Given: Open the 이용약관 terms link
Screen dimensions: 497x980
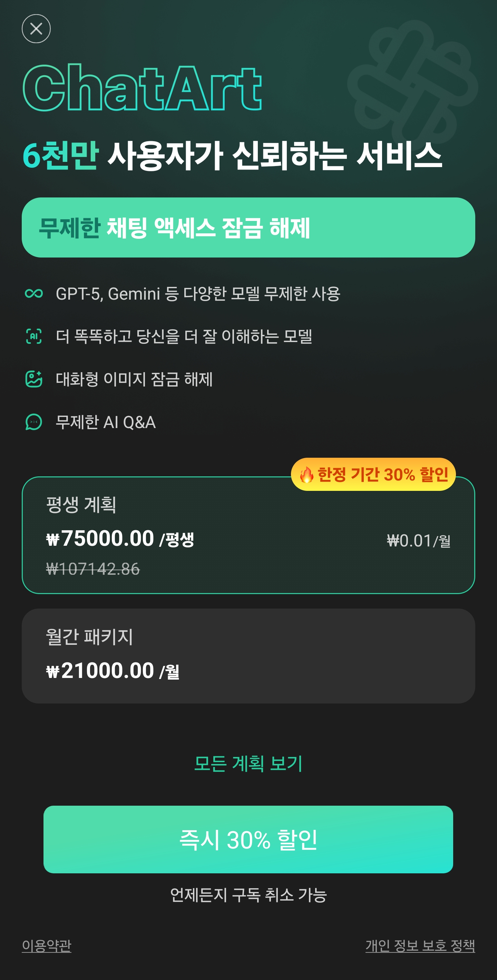Looking at the screenshot, I should pos(47,945).
